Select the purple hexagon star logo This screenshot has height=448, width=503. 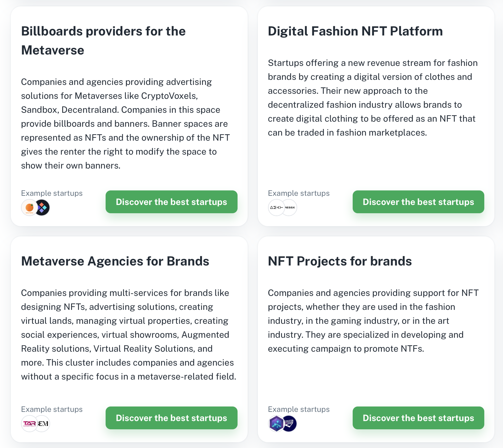pyautogui.click(x=276, y=424)
